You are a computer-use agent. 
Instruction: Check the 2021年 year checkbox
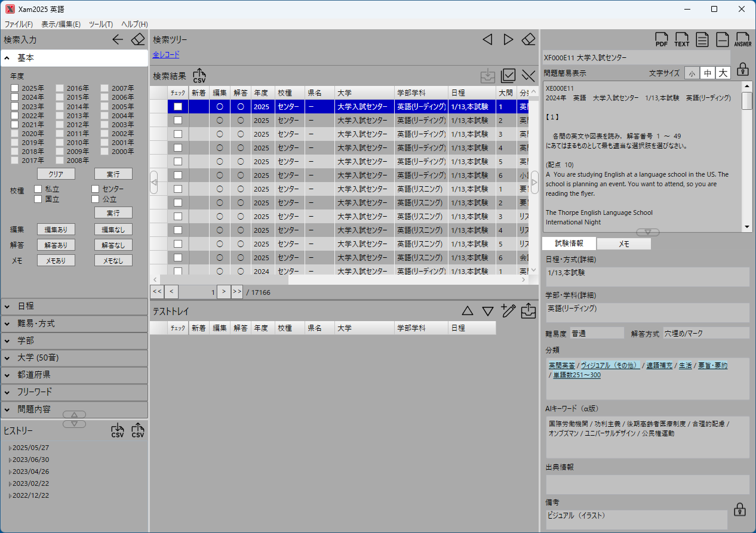(x=14, y=125)
